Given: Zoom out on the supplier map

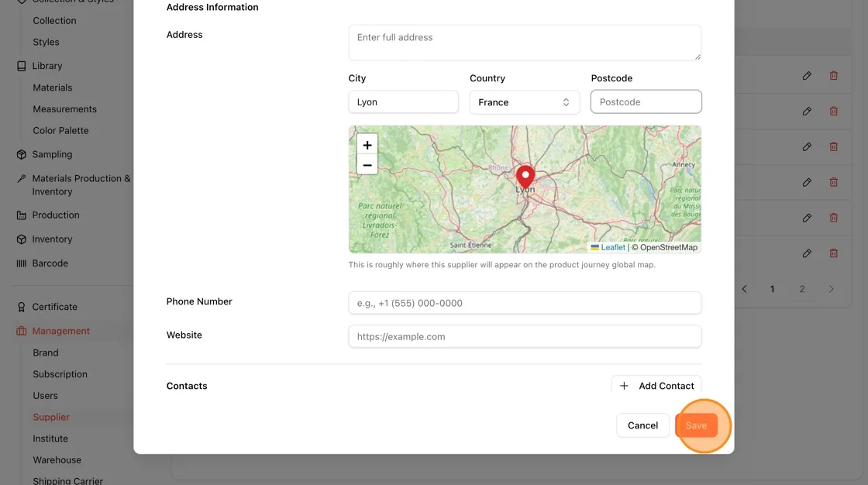Looking at the screenshot, I should tap(367, 165).
